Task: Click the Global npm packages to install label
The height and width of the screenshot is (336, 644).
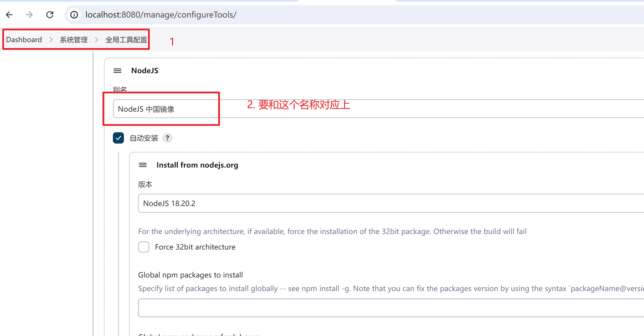Action: (x=190, y=275)
